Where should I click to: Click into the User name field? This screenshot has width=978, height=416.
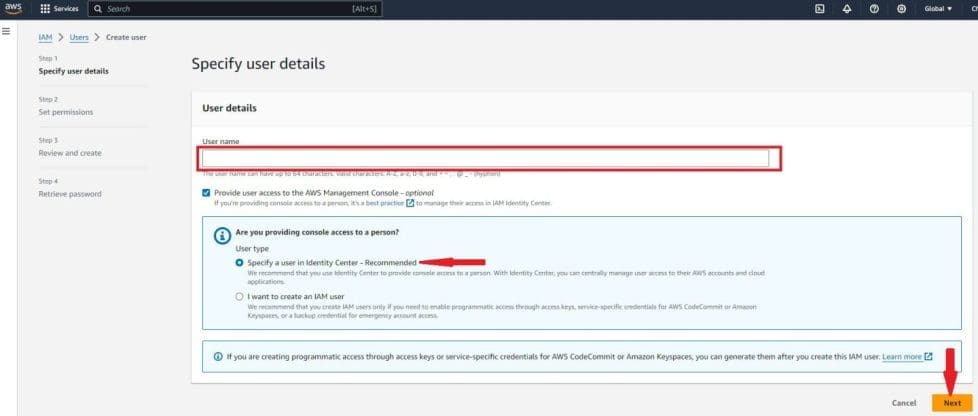point(485,158)
